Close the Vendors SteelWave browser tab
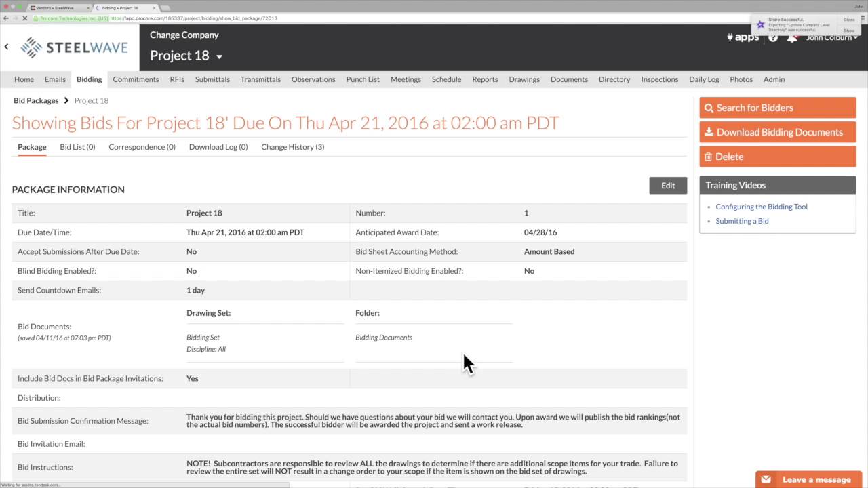 (87, 8)
